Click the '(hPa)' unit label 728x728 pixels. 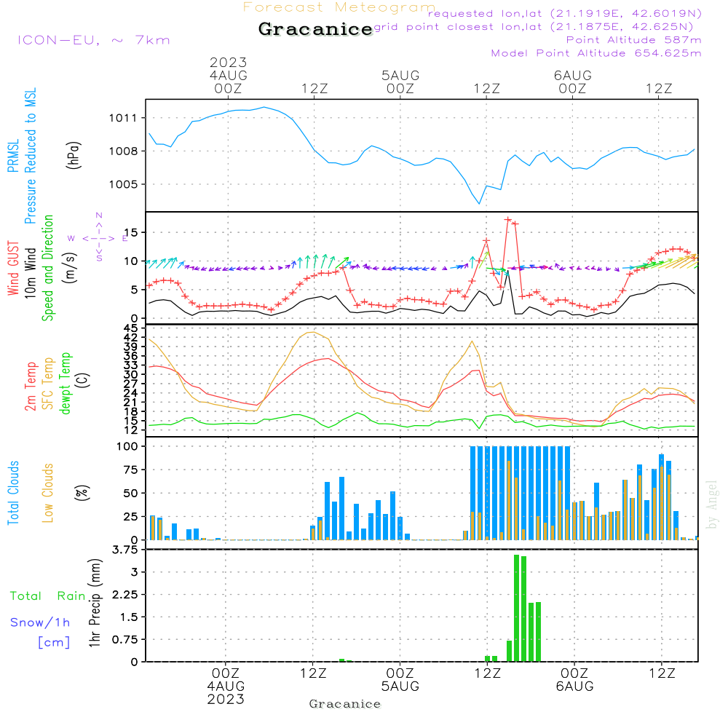(74, 154)
